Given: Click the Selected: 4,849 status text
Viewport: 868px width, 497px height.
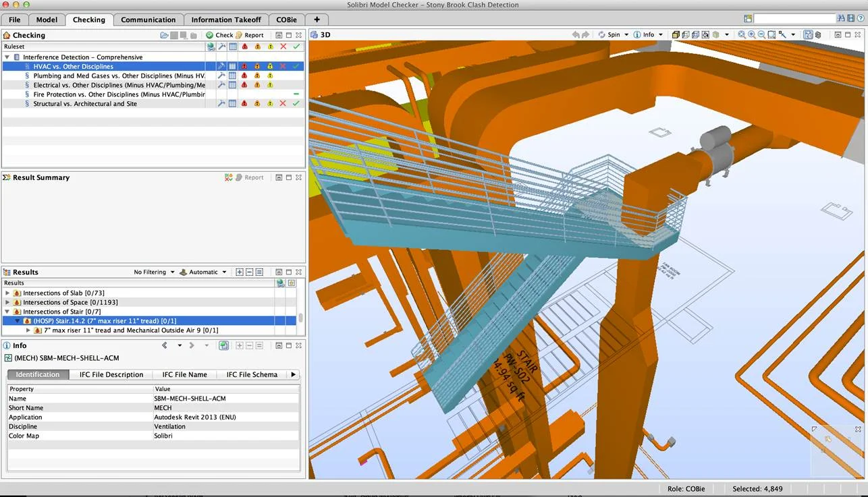Looking at the screenshot, I should (757, 488).
